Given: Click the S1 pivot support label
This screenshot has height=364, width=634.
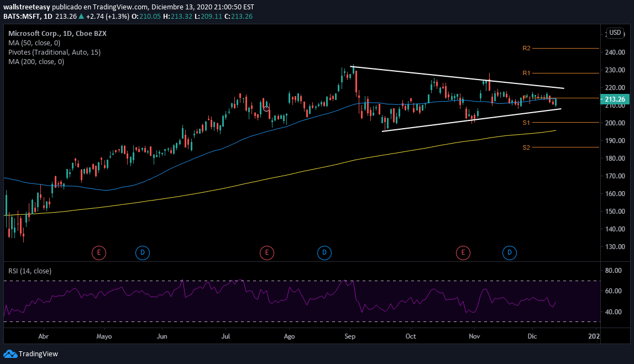Looking at the screenshot, I should point(526,123).
